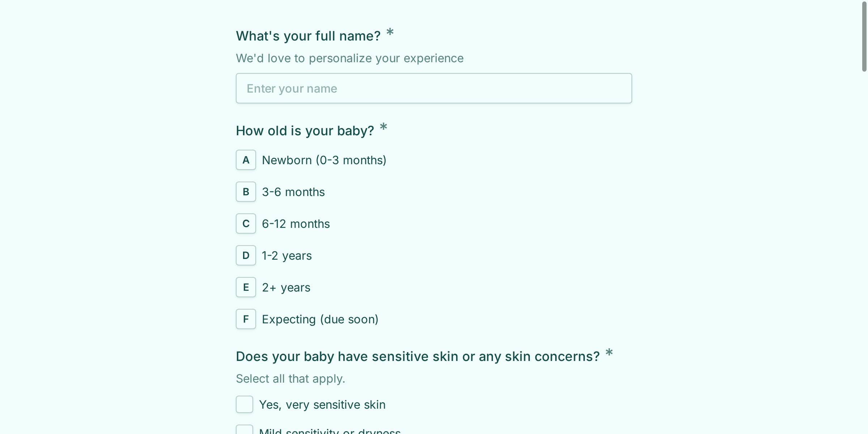The width and height of the screenshot is (868, 434).
Task: Pick the 6-12 months answer label
Action: pyautogui.click(x=296, y=224)
